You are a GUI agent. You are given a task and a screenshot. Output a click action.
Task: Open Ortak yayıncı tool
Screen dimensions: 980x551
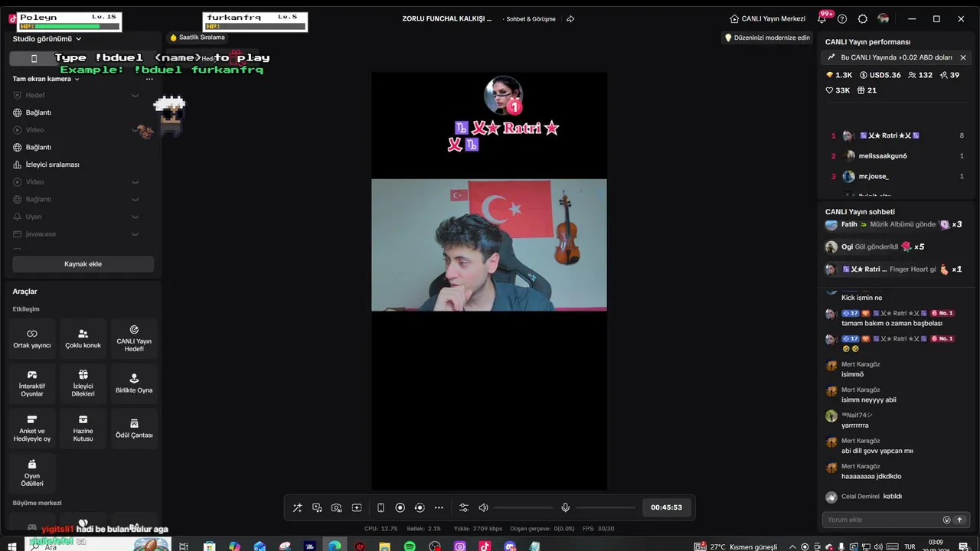32,339
